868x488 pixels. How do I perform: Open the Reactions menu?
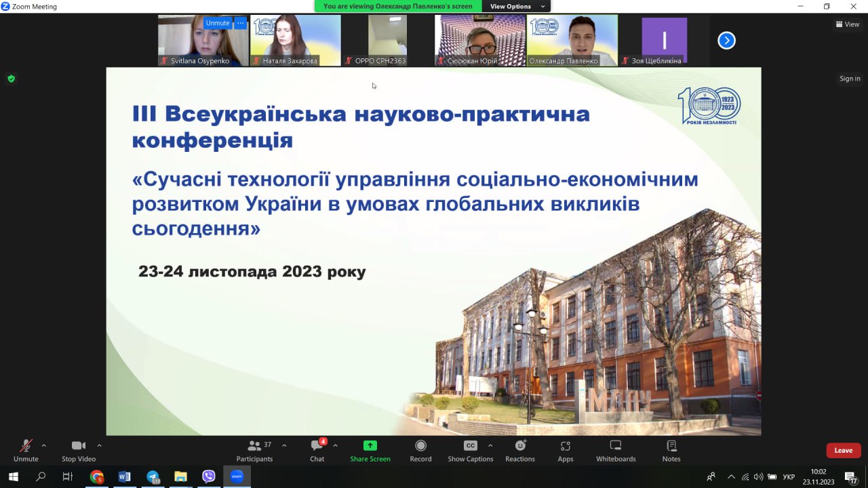tap(520, 450)
